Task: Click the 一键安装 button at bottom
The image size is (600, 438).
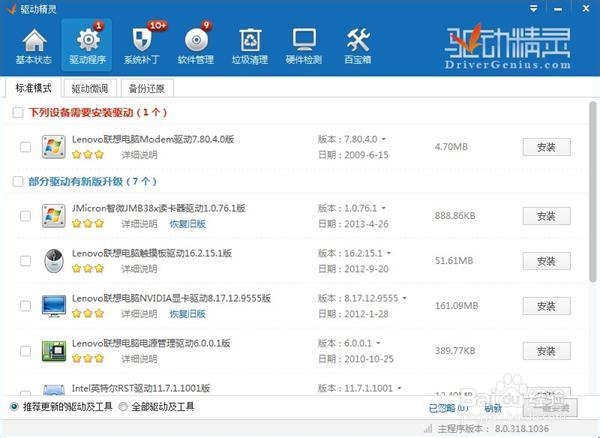Action: pos(545,408)
